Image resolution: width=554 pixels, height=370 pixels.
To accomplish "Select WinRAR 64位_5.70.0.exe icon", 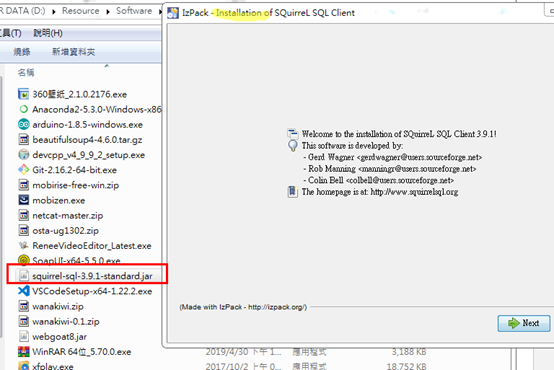I will (x=24, y=352).
